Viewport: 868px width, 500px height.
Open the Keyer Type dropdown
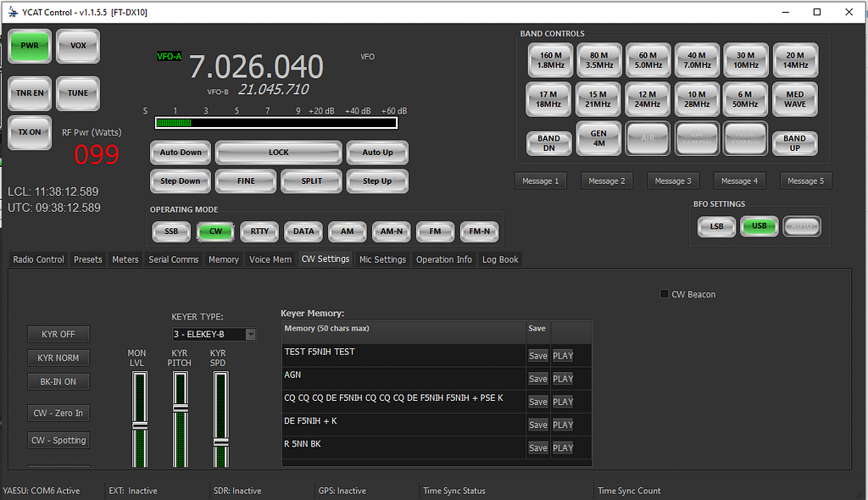click(250, 335)
